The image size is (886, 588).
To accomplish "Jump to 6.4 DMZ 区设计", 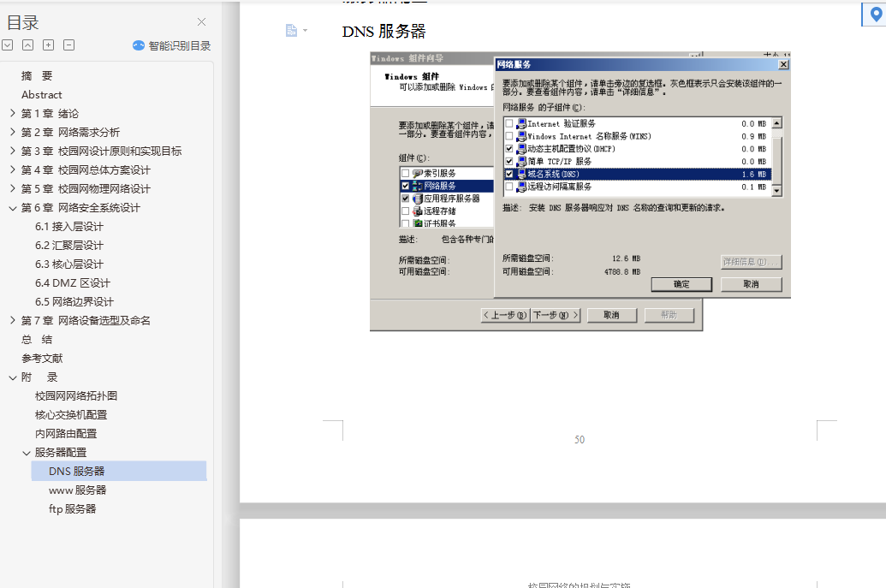I will (72, 283).
